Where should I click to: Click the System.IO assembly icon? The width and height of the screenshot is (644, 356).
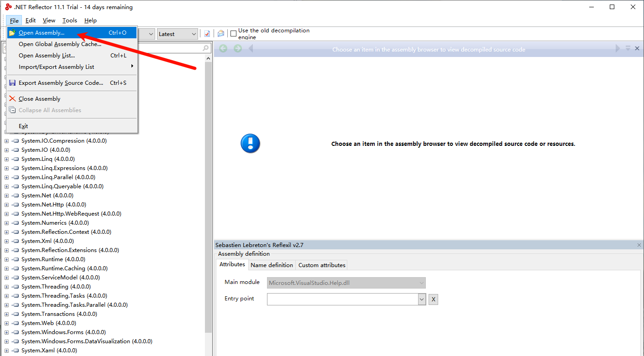(15, 150)
